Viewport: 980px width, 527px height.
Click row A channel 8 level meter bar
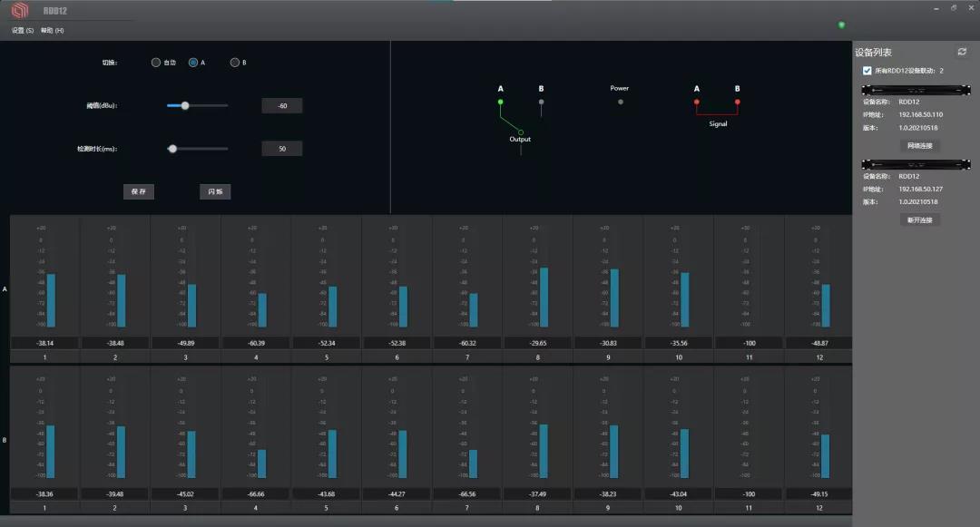pyautogui.click(x=544, y=298)
